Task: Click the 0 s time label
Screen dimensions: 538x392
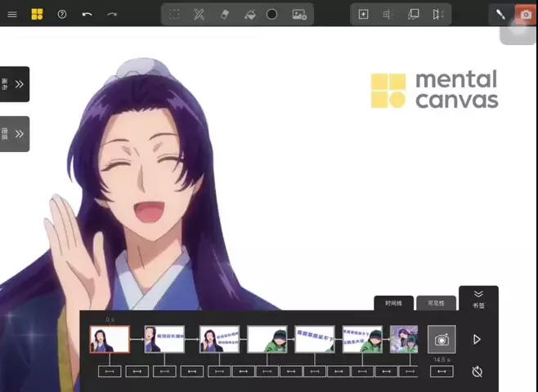Action: (110, 319)
